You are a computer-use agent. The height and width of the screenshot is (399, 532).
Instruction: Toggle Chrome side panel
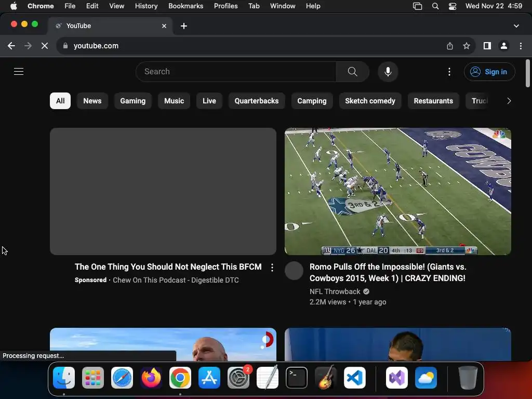[x=487, y=46]
